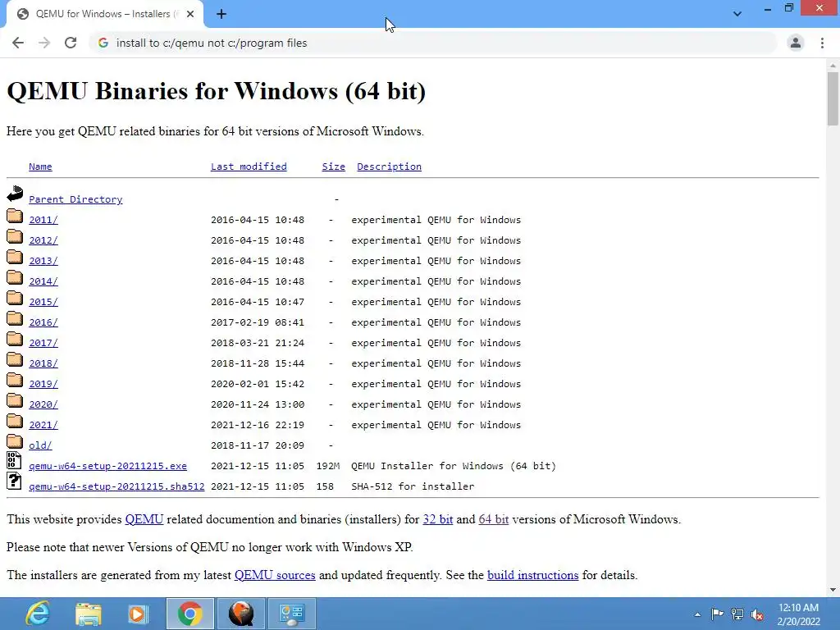Click the unknown-file icon beside the .sha512 file
The height and width of the screenshot is (630, 840).
[14, 481]
